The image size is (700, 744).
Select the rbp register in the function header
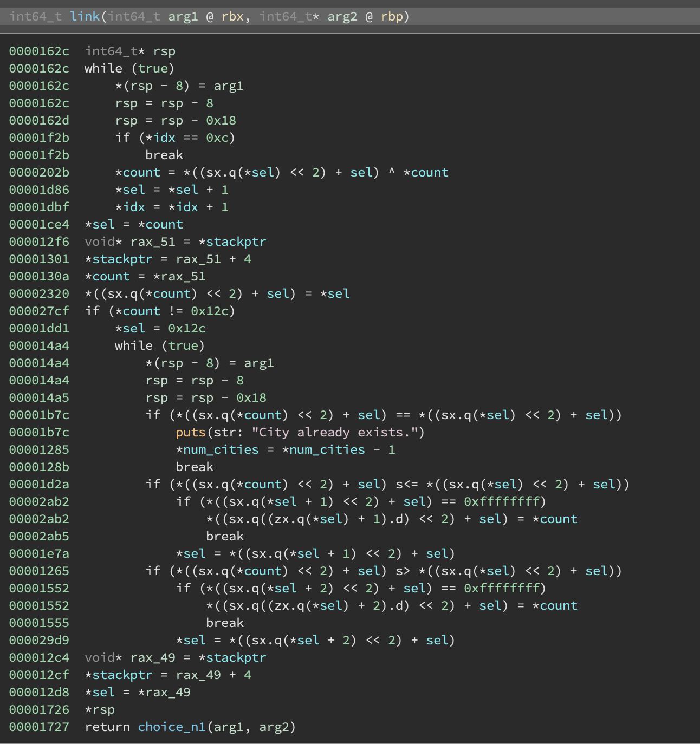pyautogui.click(x=392, y=16)
